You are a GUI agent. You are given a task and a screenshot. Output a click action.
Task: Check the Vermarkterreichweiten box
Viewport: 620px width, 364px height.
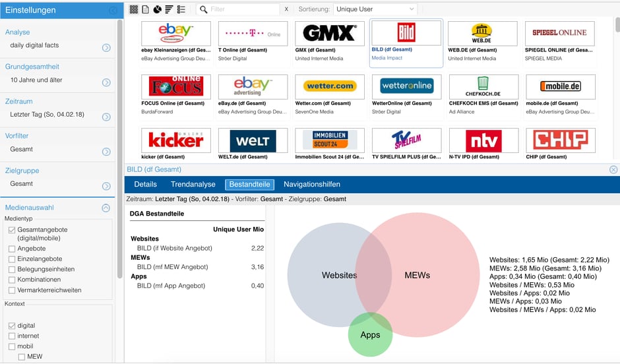point(12,291)
